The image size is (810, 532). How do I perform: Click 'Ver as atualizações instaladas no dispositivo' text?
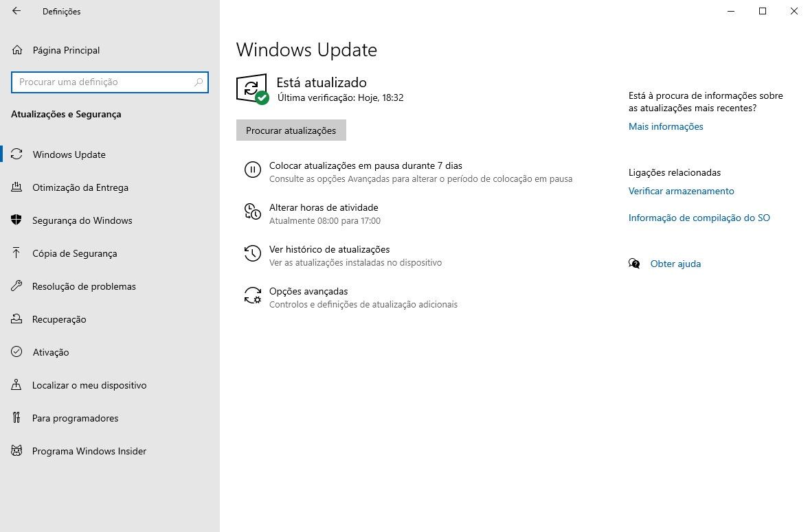click(x=355, y=263)
